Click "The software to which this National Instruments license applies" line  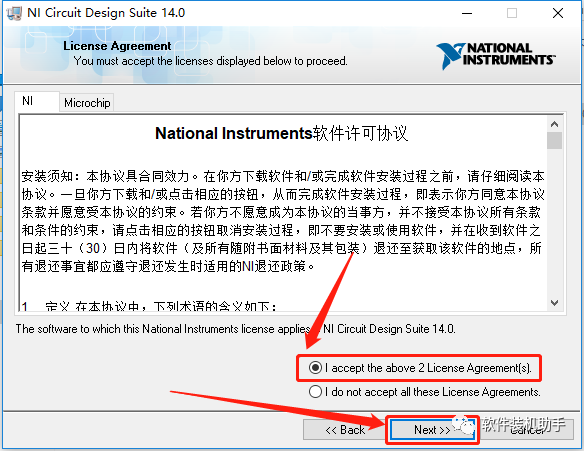235,329
